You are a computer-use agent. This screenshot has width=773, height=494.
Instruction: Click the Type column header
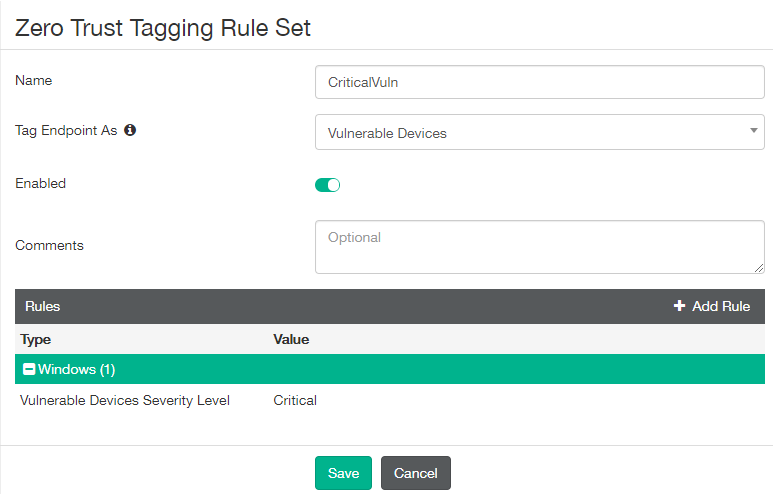36,339
